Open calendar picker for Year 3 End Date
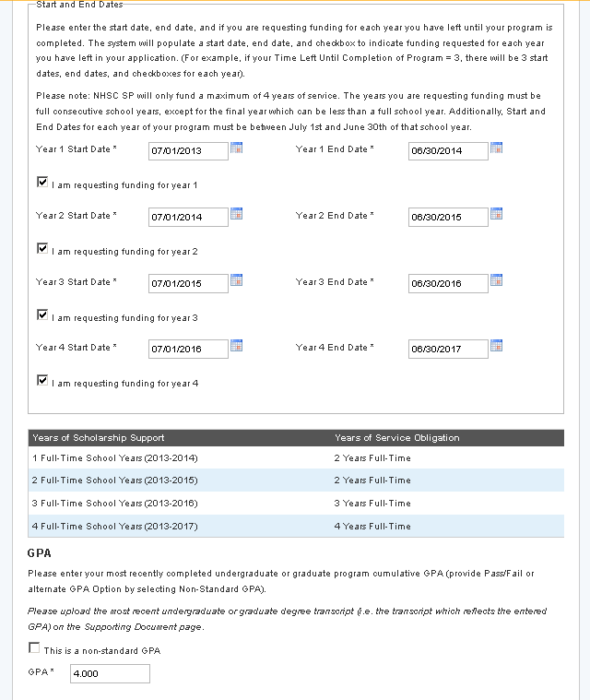The height and width of the screenshot is (700, 590). 497,280
